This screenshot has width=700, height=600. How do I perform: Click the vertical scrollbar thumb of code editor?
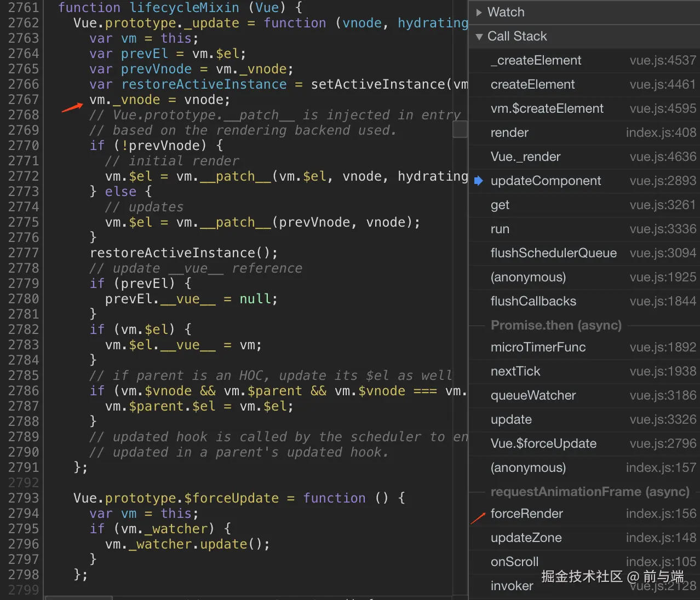pyautogui.click(x=460, y=129)
